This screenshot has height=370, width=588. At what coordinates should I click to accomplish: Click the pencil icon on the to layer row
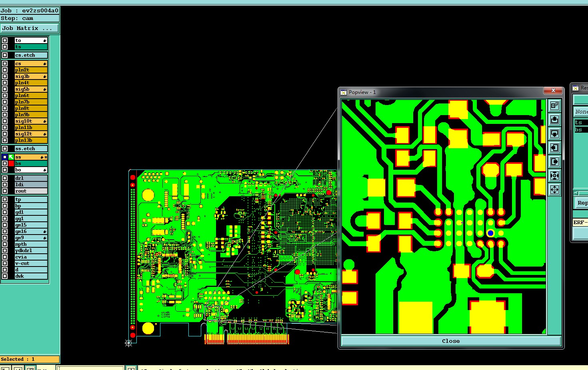pyautogui.click(x=45, y=40)
